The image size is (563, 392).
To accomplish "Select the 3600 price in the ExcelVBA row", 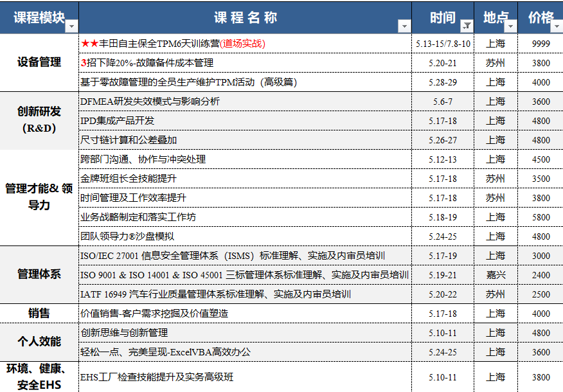I will tap(541, 352).
